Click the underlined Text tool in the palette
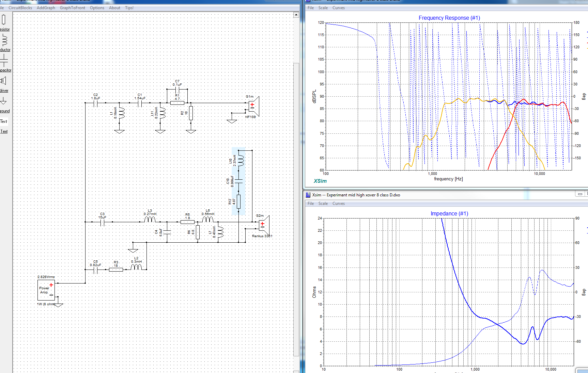Viewport: 588px width, 373px height. pos(4,131)
